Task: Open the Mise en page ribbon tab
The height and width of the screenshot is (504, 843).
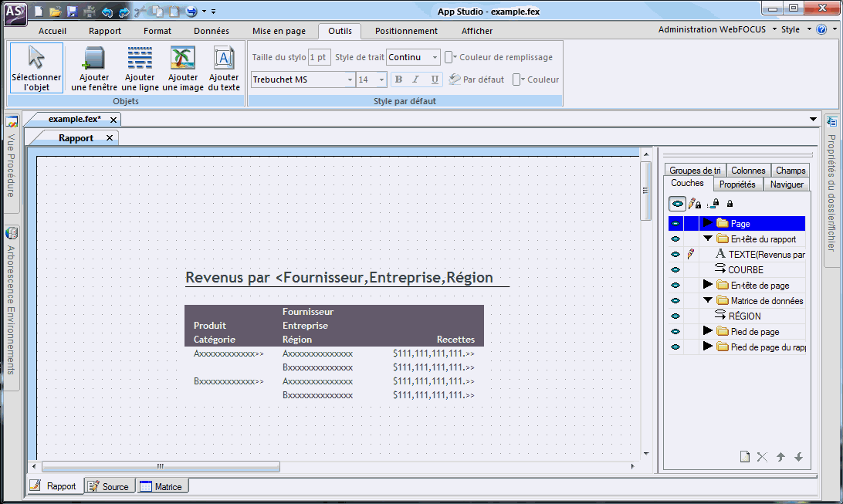Action: click(x=279, y=31)
